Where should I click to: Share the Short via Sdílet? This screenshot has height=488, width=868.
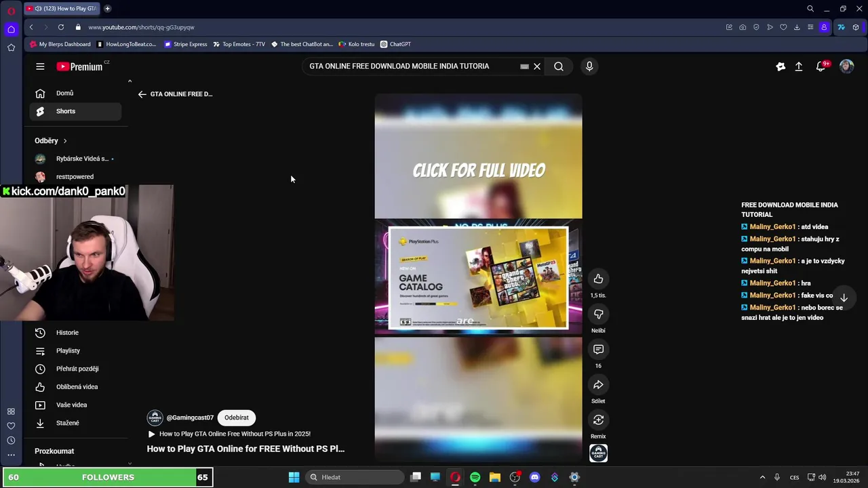point(598,384)
